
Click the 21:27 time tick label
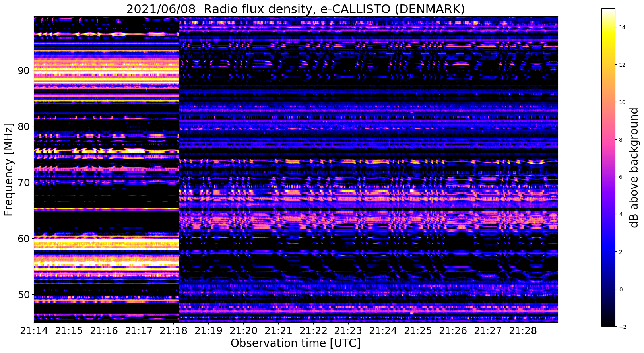coord(488,331)
